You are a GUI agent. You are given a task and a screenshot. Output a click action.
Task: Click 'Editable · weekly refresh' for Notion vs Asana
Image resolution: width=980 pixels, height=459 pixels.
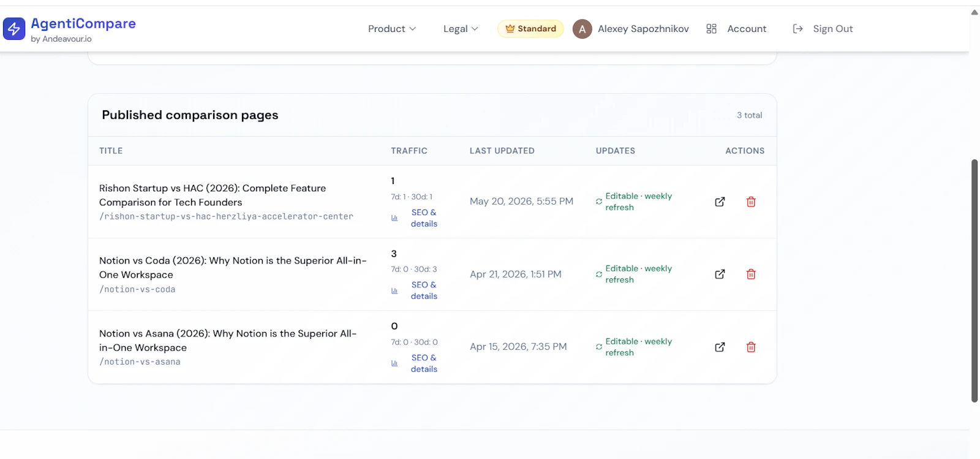click(639, 347)
